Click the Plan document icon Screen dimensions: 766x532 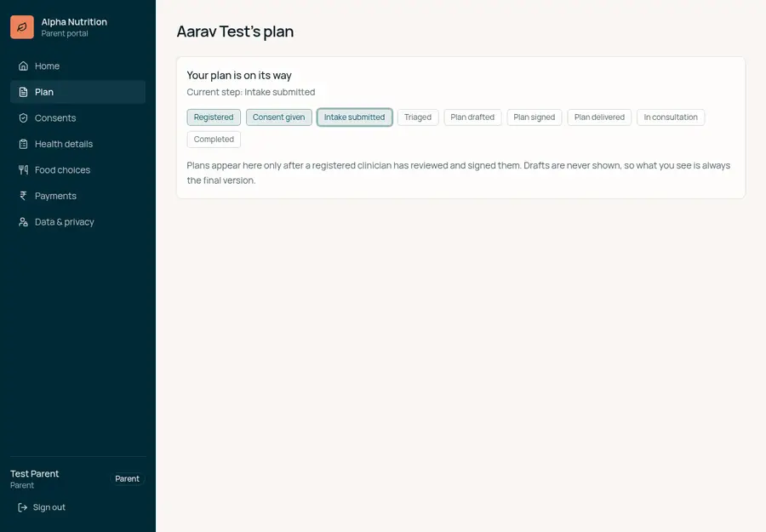[23, 92]
